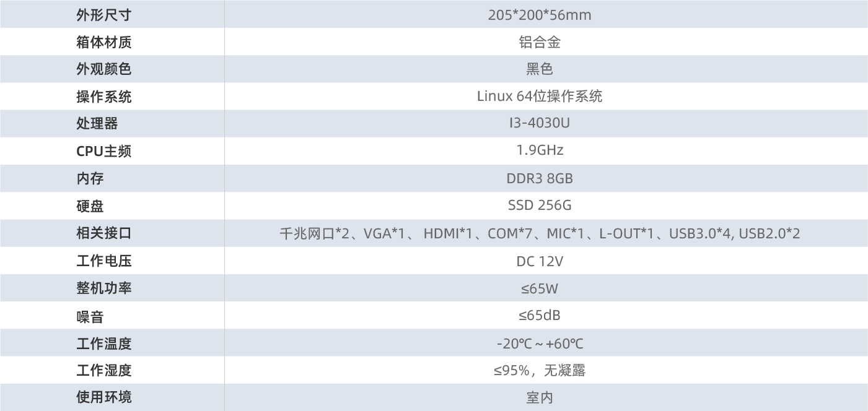Select the SSD 256G disk value
The width and height of the screenshot is (868, 411).
(x=540, y=205)
